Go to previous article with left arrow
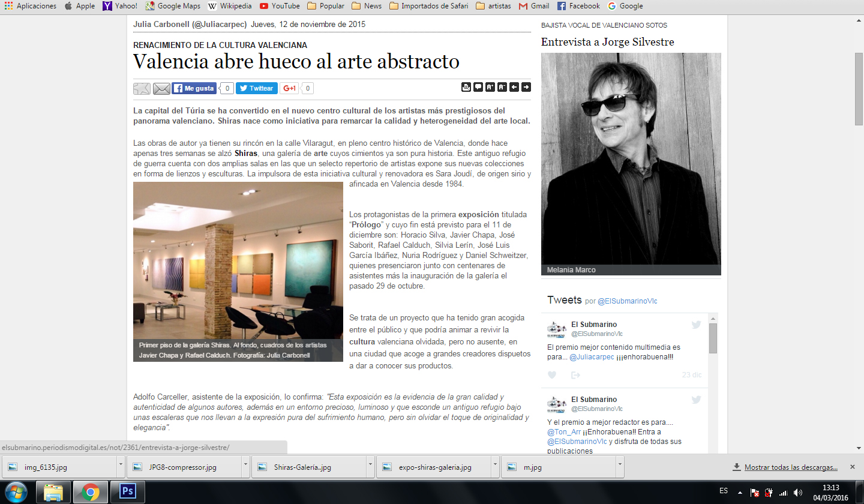This screenshot has height=504, width=864. tap(514, 87)
